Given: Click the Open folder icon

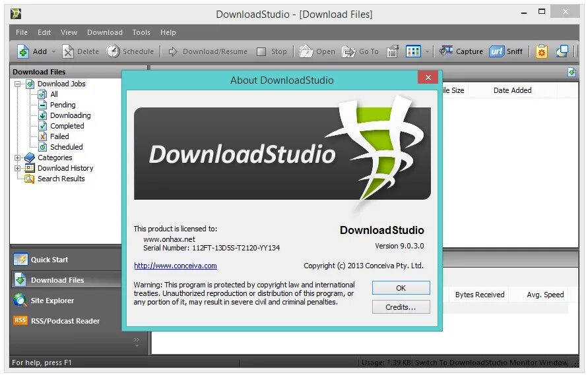Looking at the screenshot, I should click(x=306, y=51).
